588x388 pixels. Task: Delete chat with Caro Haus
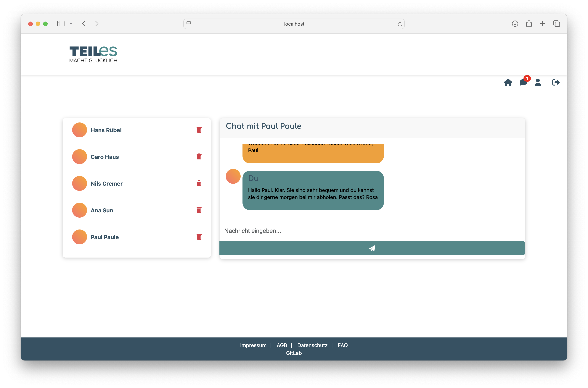(x=199, y=157)
